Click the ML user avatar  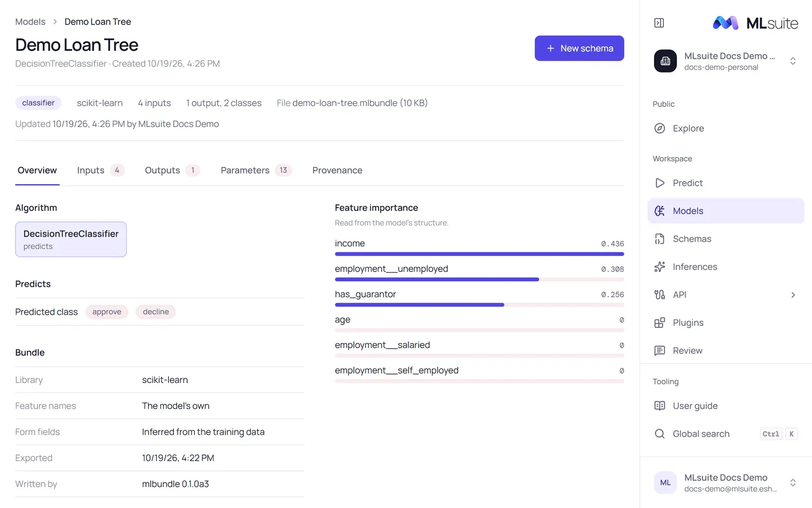tap(665, 483)
